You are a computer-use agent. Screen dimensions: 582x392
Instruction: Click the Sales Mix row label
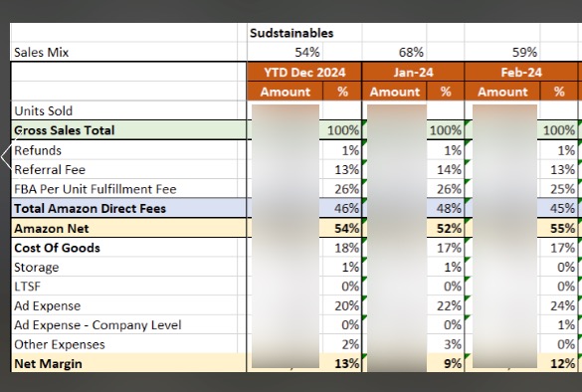tap(41, 53)
